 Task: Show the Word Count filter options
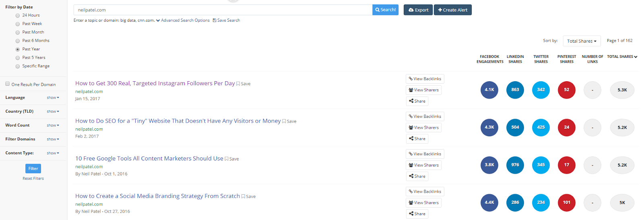[x=53, y=125]
